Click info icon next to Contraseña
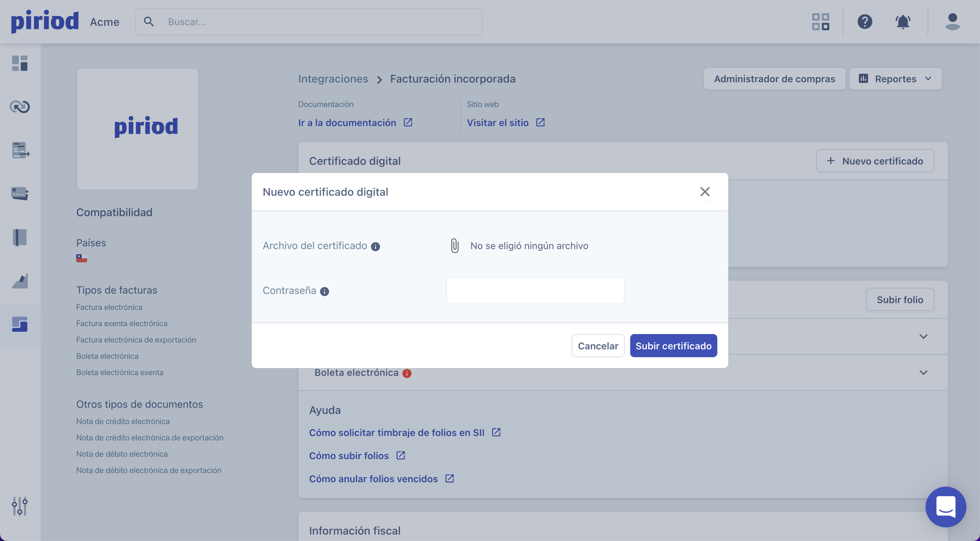Image resolution: width=980 pixels, height=541 pixels. [x=325, y=291]
